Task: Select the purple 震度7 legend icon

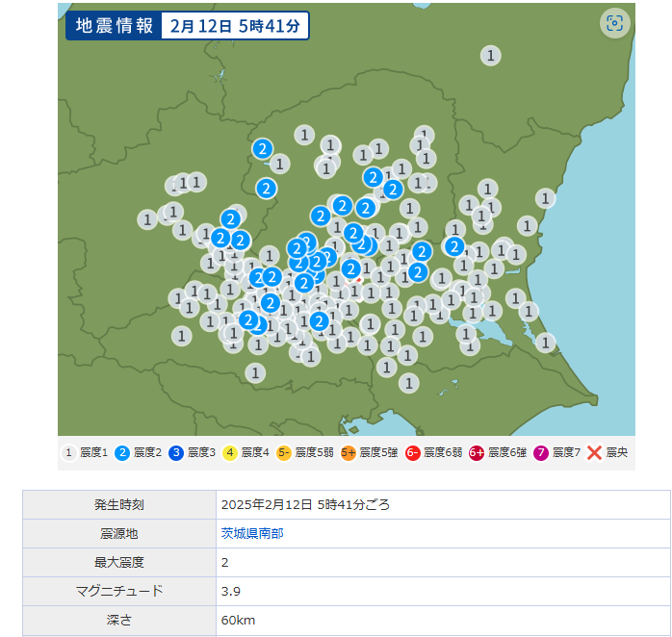Action: (x=541, y=451)
